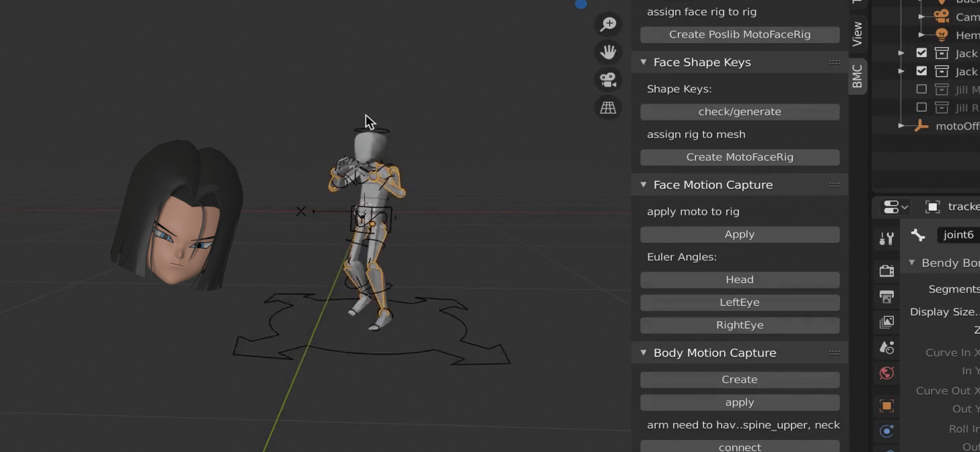Enable the Jill M checkbox in the outliner

click(922, 88)
